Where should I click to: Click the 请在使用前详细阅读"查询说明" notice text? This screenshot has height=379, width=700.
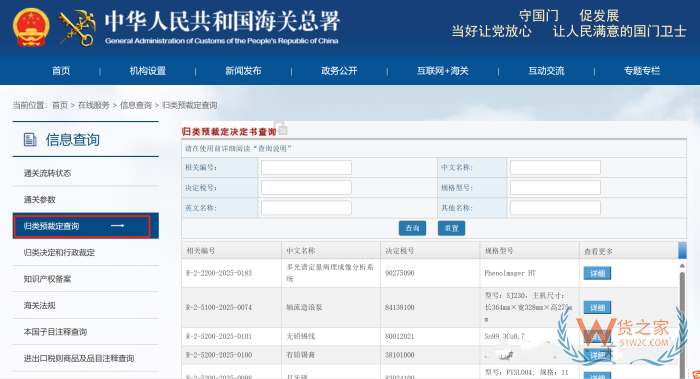238,149
